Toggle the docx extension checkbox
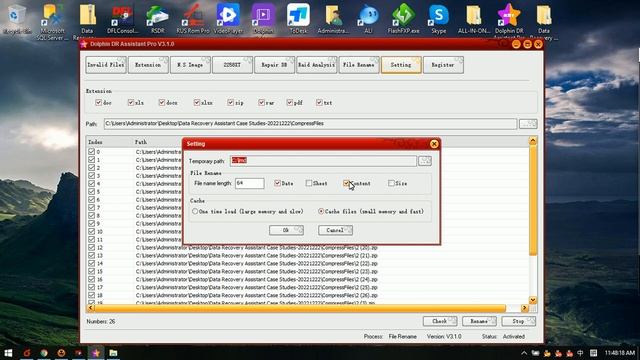640x360 pixels. 162,102
